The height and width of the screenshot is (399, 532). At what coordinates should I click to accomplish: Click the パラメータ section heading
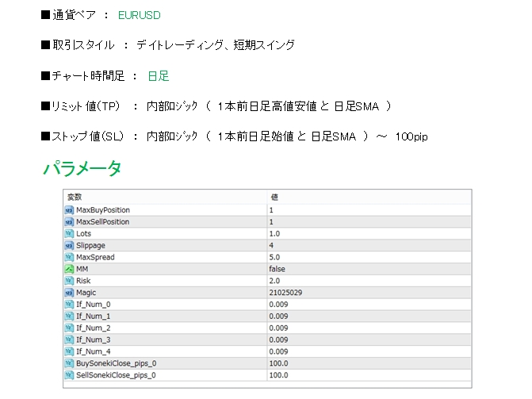[82, 168]
